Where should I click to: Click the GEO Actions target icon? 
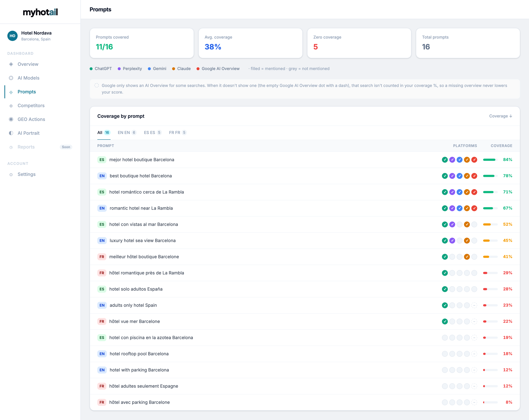[11, 119]
